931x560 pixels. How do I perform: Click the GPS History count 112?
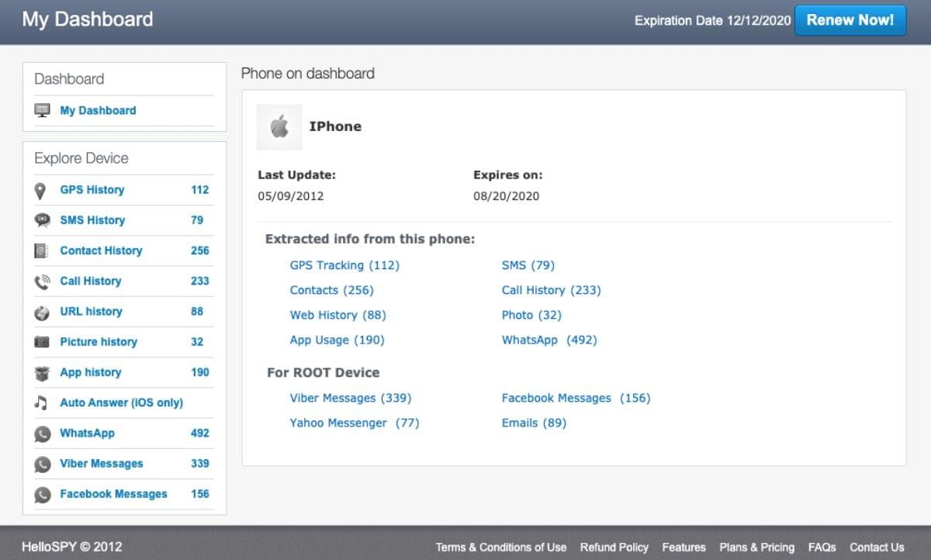(200, 189)
